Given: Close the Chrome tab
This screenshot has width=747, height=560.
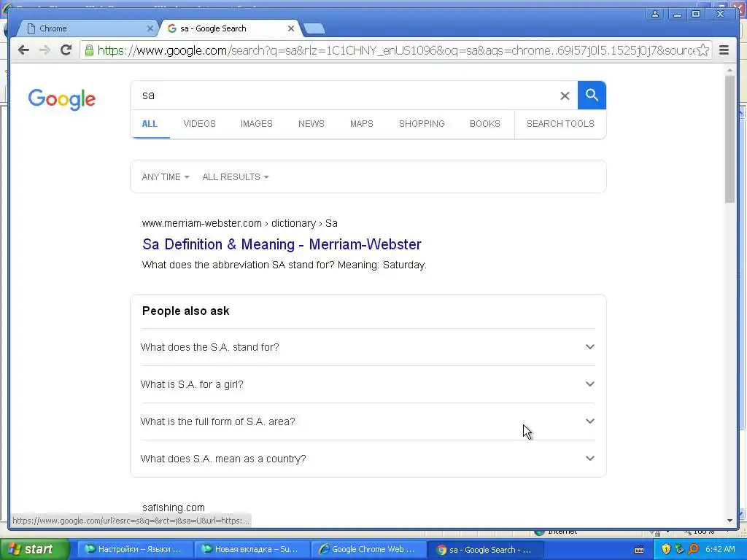Looking at the screenshot, I should point(150,28).
